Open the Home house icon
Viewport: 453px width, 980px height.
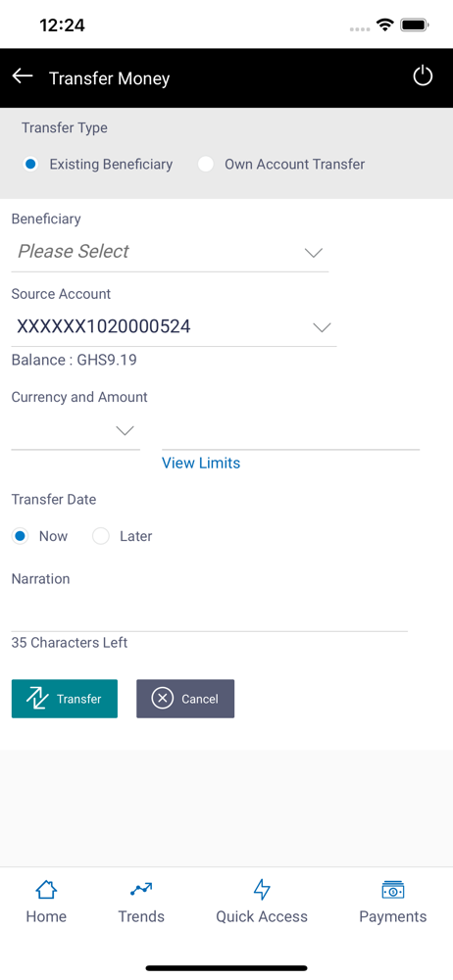(x=46, y=890)
